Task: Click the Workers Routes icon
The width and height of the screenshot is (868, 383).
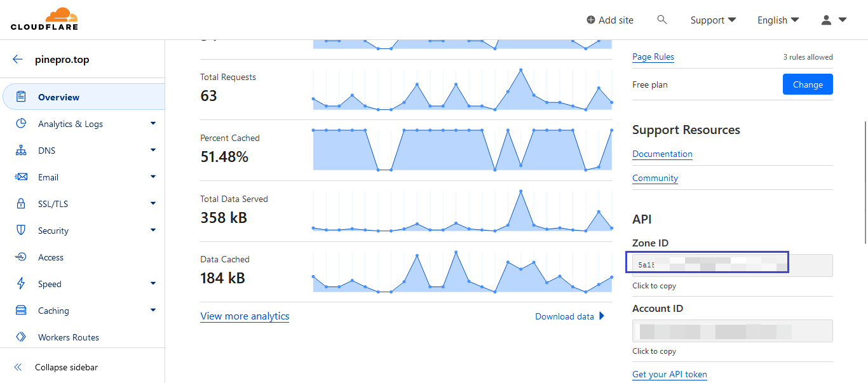Action: tap(21, 337)
